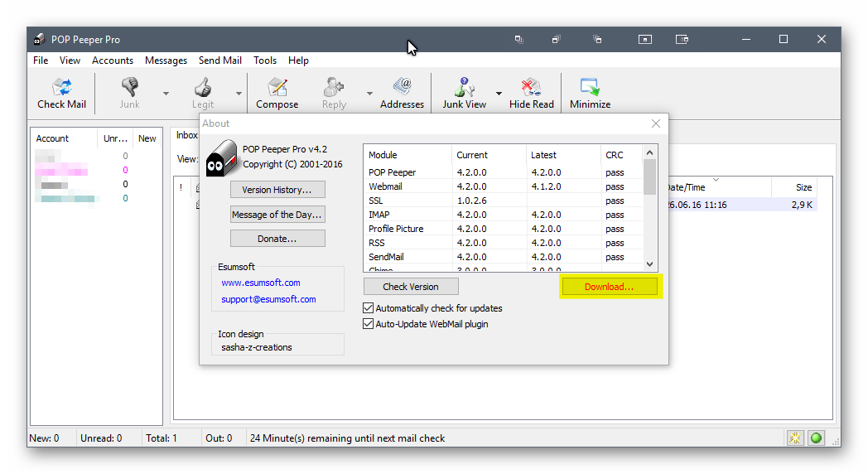Select the SendMail module row
Image resolution: width=868 pixels, height=474 pixels.
pyautogui.click(x=503, y=257)
